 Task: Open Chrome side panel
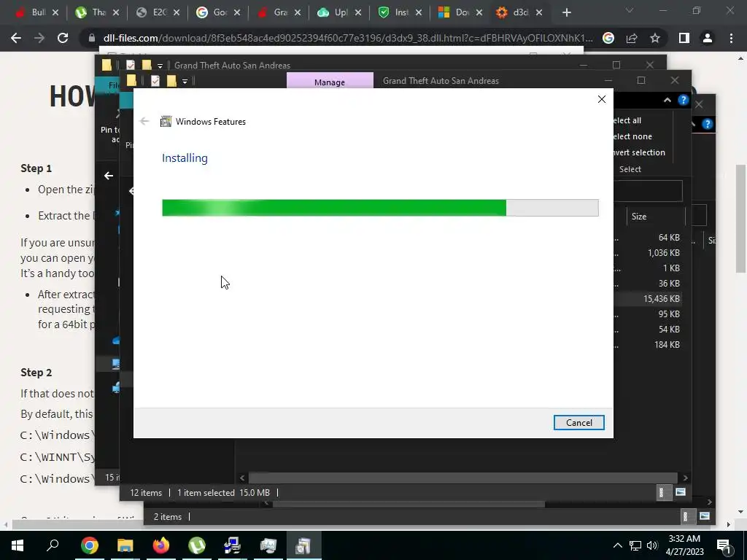(x=684, y=38)
